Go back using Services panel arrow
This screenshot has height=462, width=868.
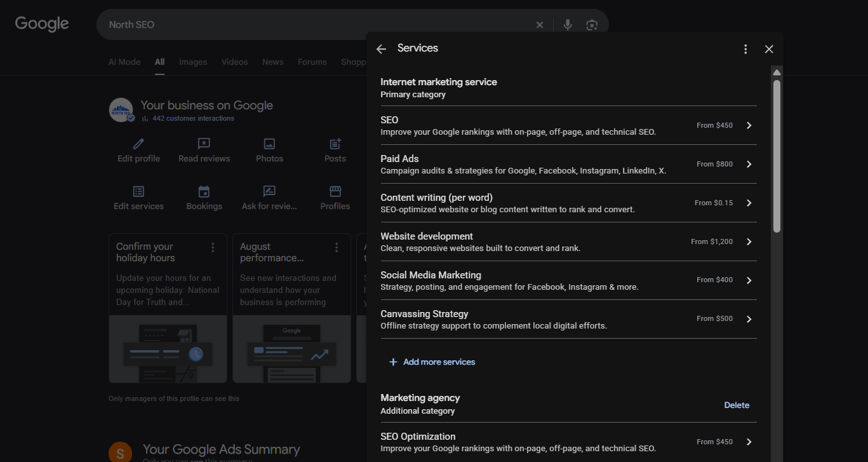pos(381,49)
